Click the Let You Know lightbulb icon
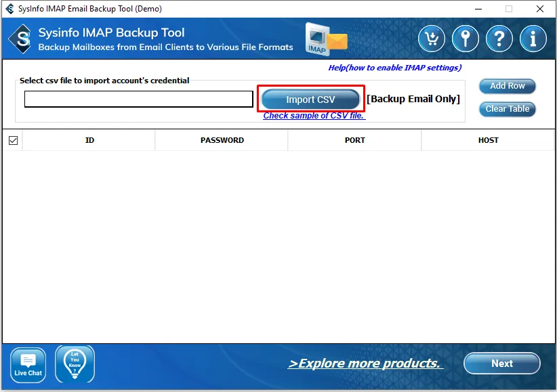 pyautogui.click(x=75, y=364)
